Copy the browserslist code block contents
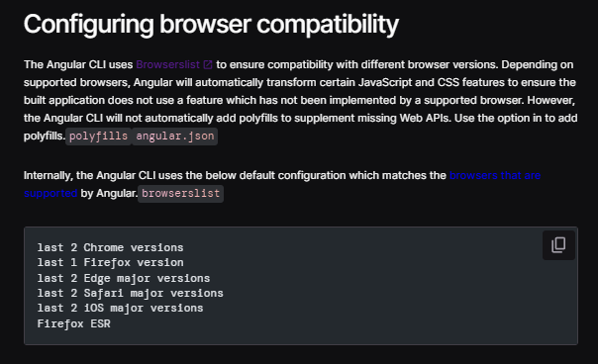 coord(558,245)
